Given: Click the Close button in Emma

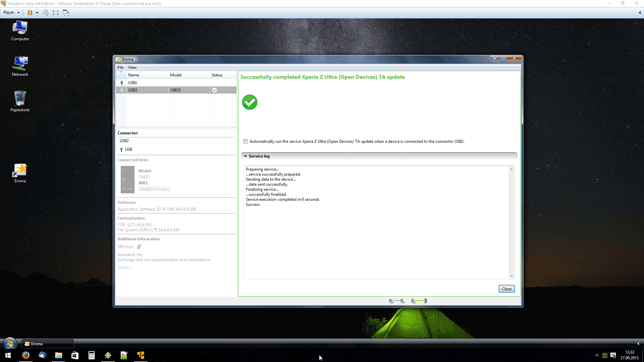Looking at the screenshot, I should [506, 289].
